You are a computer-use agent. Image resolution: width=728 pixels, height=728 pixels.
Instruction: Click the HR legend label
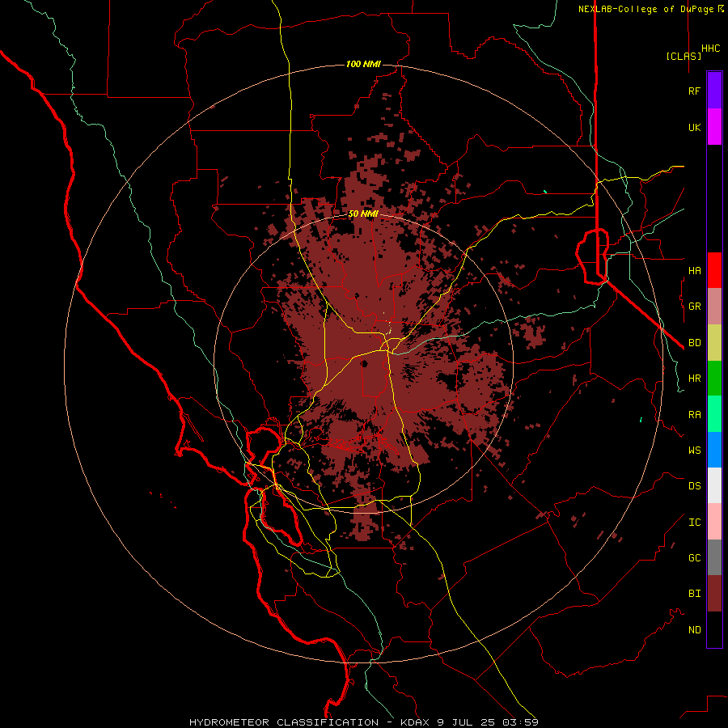point(694,379)
